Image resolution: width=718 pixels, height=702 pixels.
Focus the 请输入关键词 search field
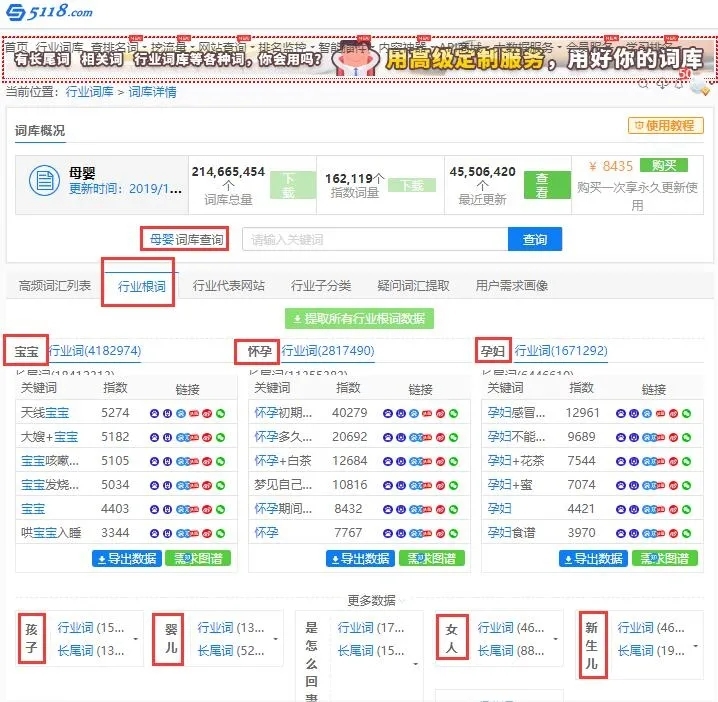coord(375,239)
